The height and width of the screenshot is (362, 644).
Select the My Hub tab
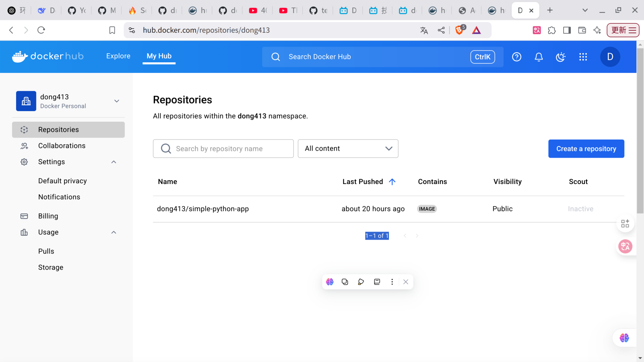click(x=159, y=56)
